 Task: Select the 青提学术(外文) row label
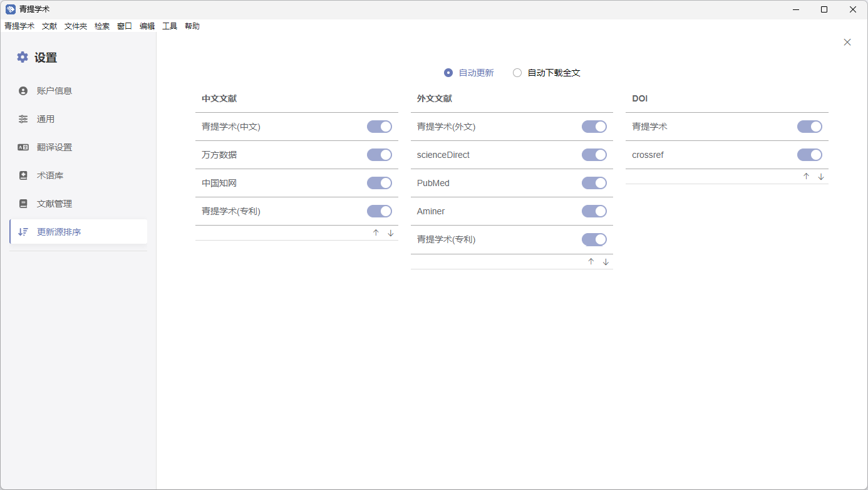[447, 127]
